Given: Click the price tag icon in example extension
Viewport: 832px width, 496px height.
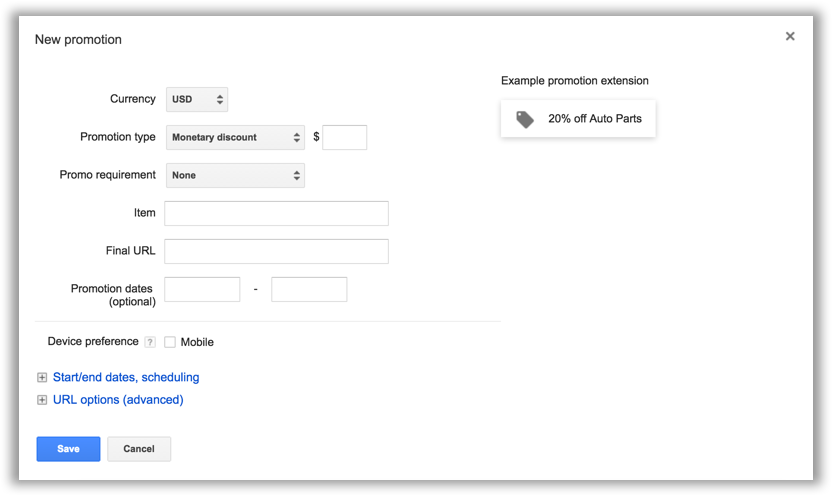Looking at the screenshot, I should 525,119.
